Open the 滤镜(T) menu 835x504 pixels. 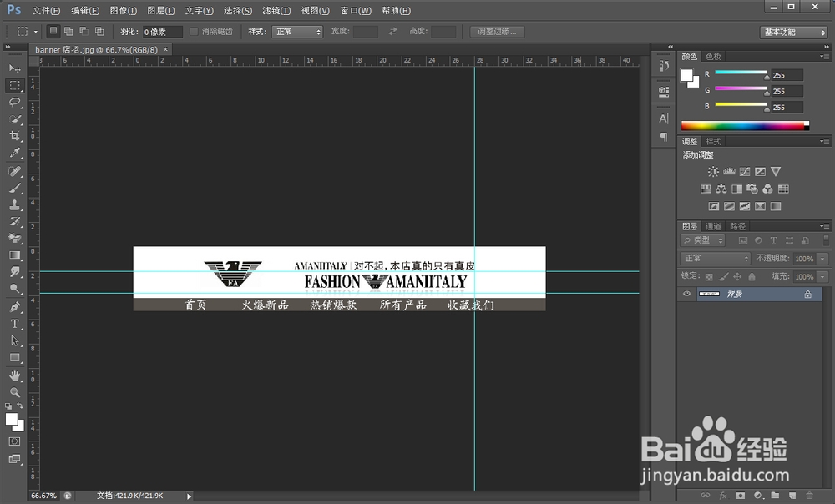(x=276, y=10)
